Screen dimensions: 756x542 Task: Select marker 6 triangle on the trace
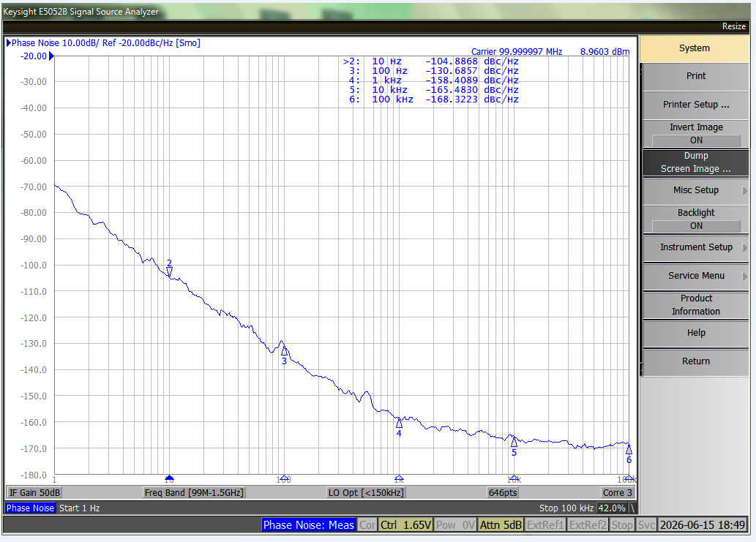point(629,450)
